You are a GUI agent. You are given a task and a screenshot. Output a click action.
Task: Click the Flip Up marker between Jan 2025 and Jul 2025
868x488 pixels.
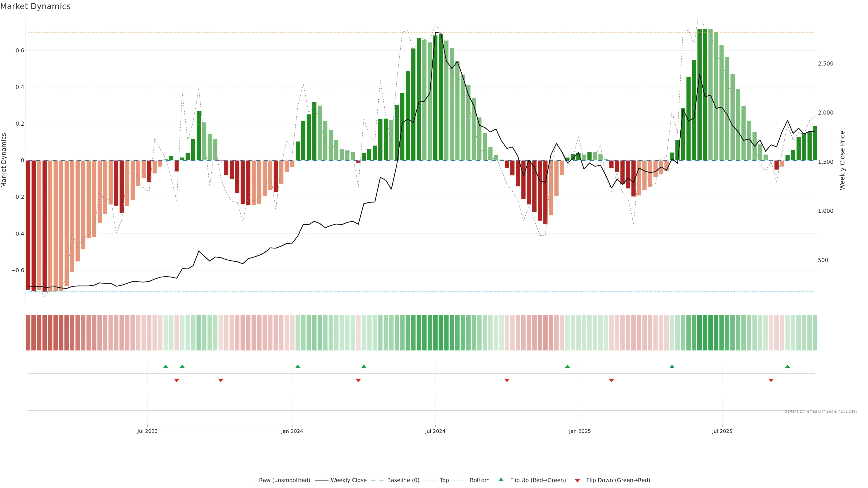[672, 366]
